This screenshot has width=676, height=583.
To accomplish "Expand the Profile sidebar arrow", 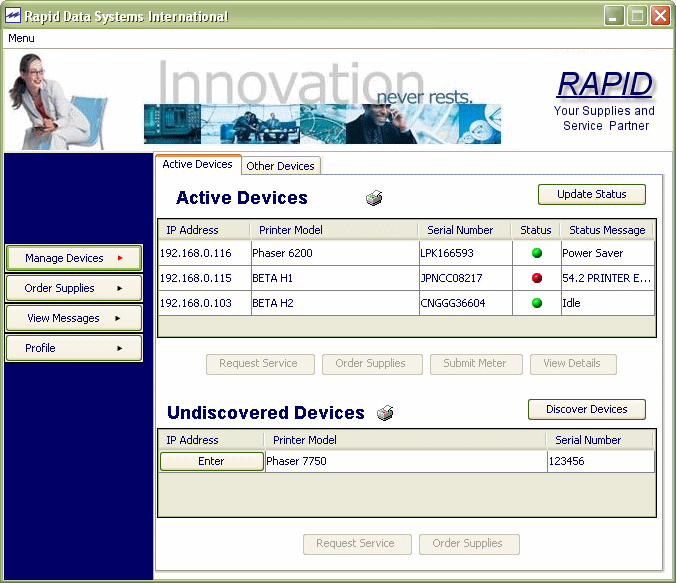I will pos(120,348).
